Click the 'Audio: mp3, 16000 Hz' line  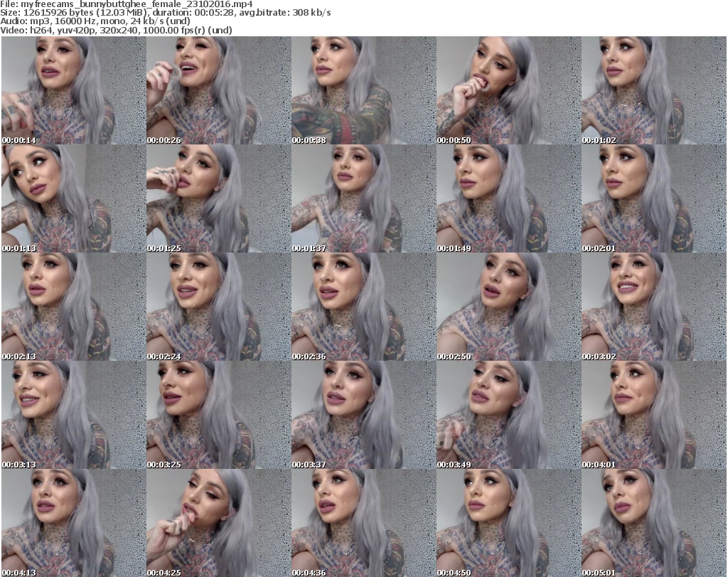95,21
